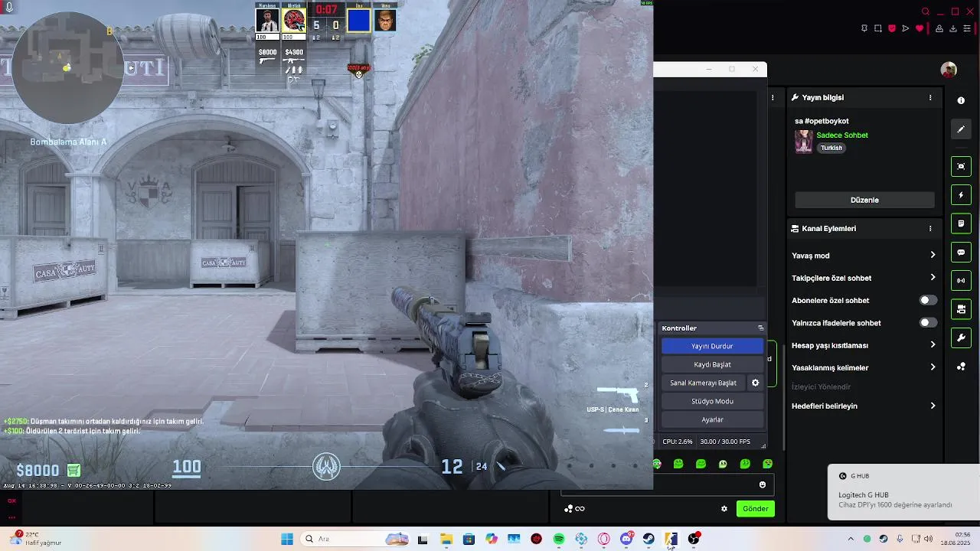Toggle Yalnızca ifadelerle sohbet switch
Image resolution: width=980 pixels, height=551 pixels.
point(927,323)
